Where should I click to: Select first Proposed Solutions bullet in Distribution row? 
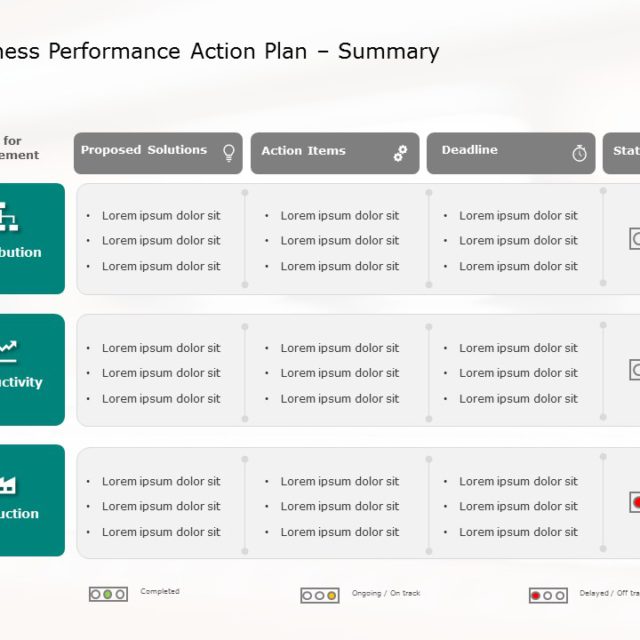point(160,216)
